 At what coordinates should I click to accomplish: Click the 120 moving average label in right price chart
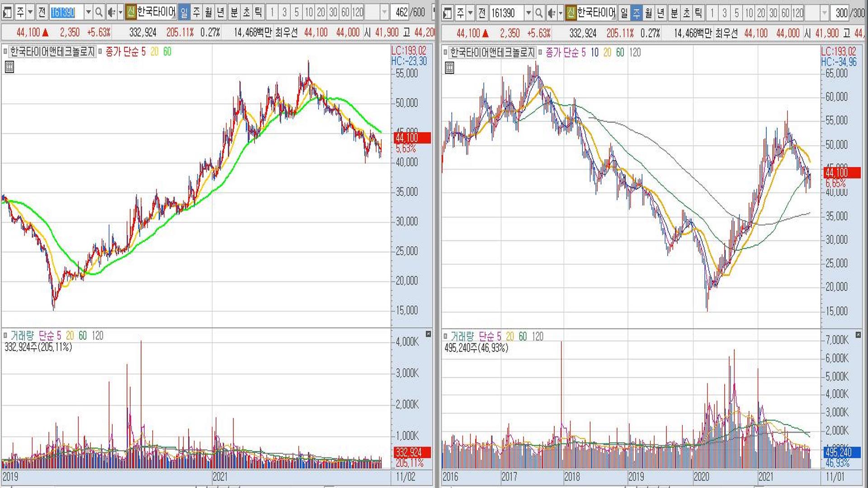tap(635, 53)
